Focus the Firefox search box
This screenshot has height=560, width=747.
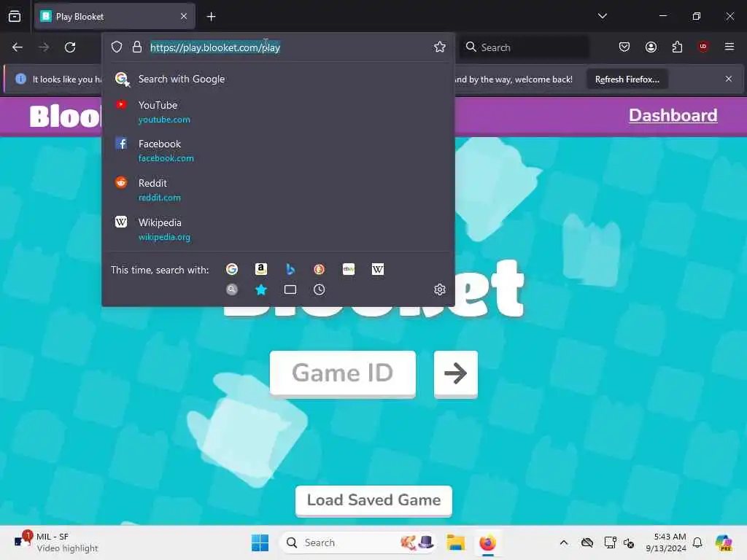coord(524,47)
